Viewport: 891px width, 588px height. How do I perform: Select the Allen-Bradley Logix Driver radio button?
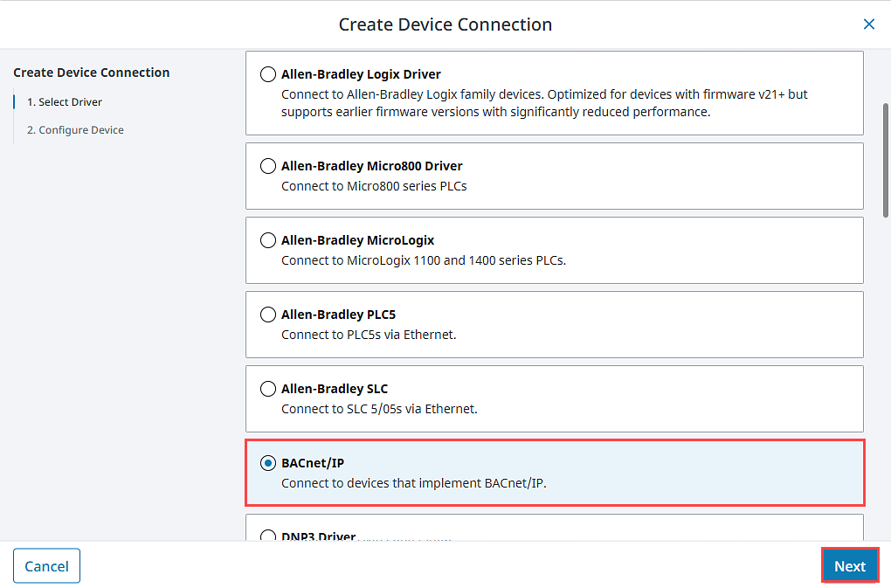(267, 74)
